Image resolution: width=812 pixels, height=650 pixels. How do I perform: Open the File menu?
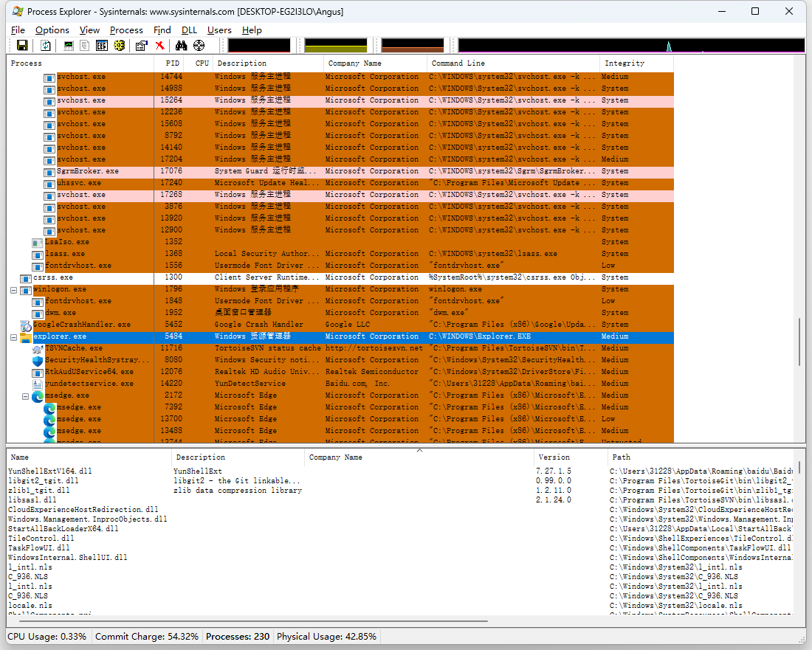[18, 30]
